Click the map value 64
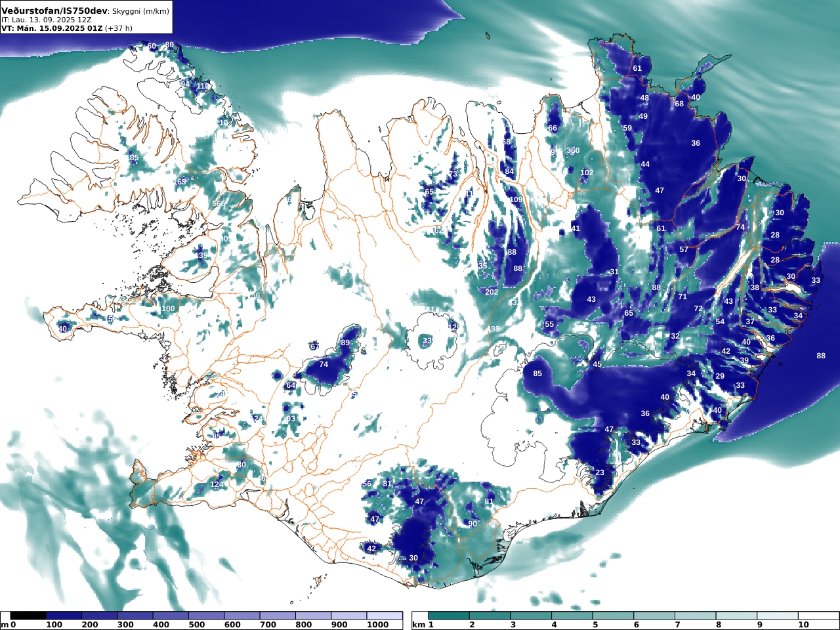The width and height of the screenshot is (840, 630). [x=291, y=385]
